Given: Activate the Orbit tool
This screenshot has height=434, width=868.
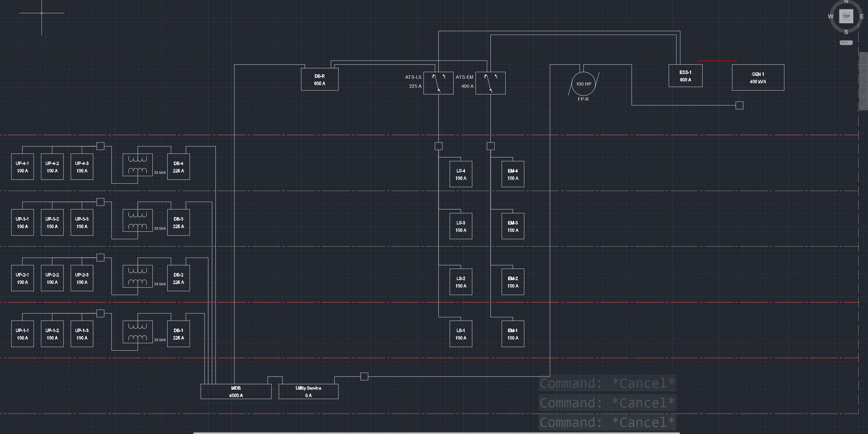Looking at the screenshot, I should pyautogui.click(x=864, y=90).
